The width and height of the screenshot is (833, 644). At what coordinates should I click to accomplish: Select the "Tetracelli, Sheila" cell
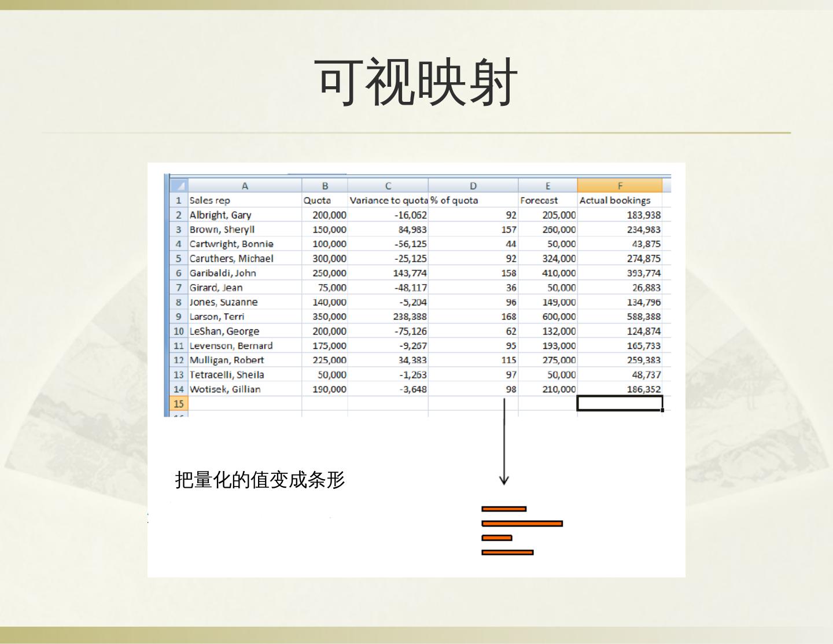coord(245,375)
